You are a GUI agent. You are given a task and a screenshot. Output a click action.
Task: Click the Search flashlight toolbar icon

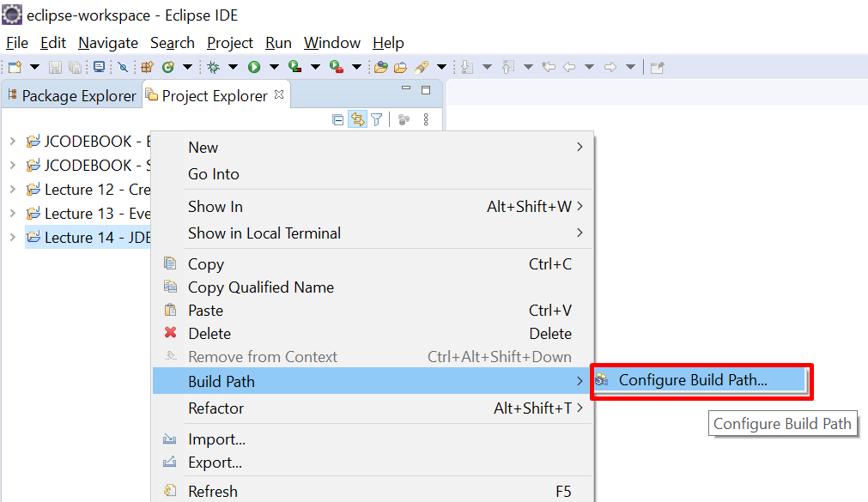(x=422, y=68)
